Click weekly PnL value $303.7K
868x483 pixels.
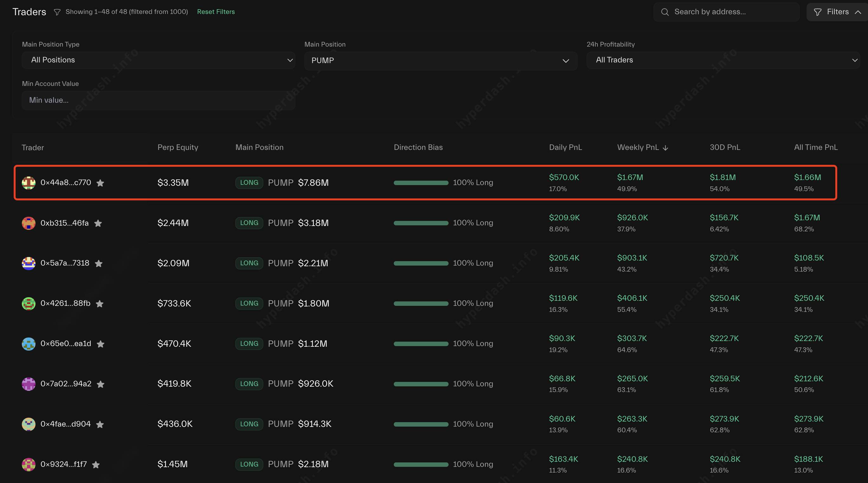pos(632,338)
